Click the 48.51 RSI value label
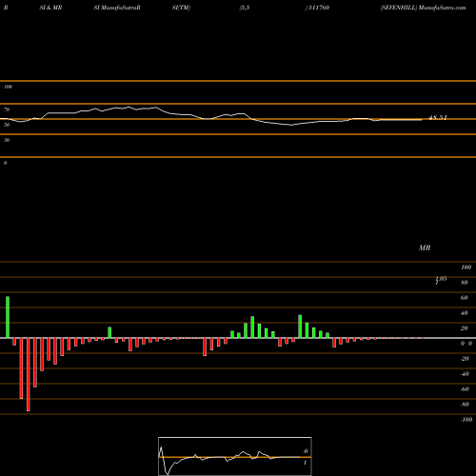The height and width of the screenshot is (476, 476). [x=438, y=118]
